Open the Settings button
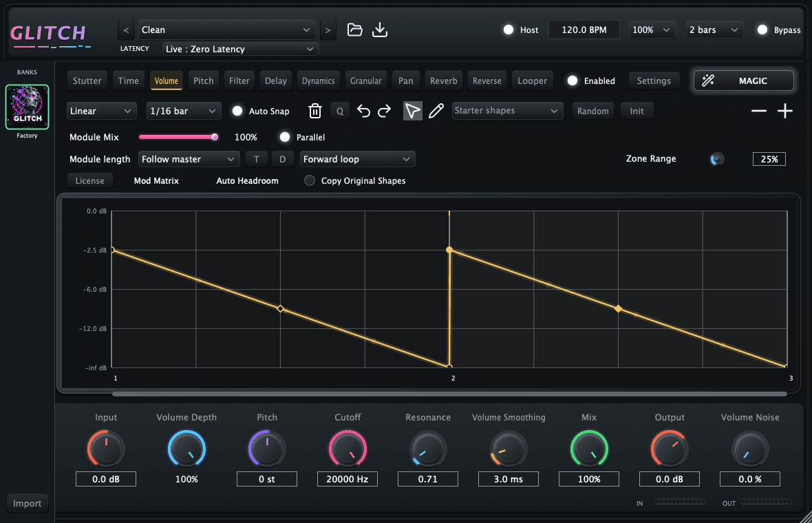812x523 pixels. click(654, 81)
